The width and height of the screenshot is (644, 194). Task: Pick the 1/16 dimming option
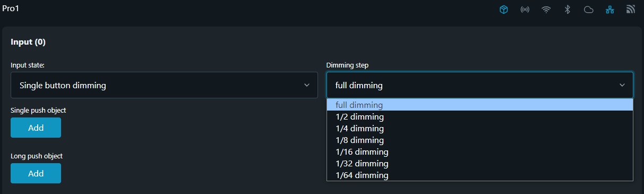[x=480, y=152]
